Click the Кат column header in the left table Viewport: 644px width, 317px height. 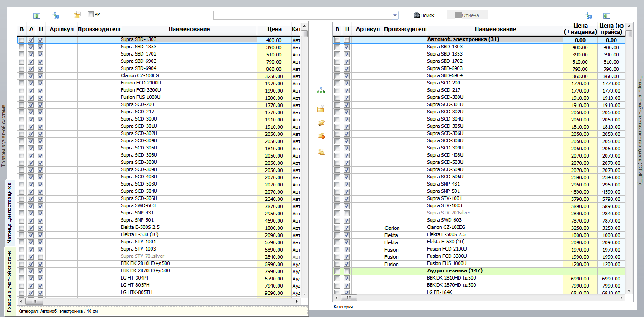[x=296, y=29]
